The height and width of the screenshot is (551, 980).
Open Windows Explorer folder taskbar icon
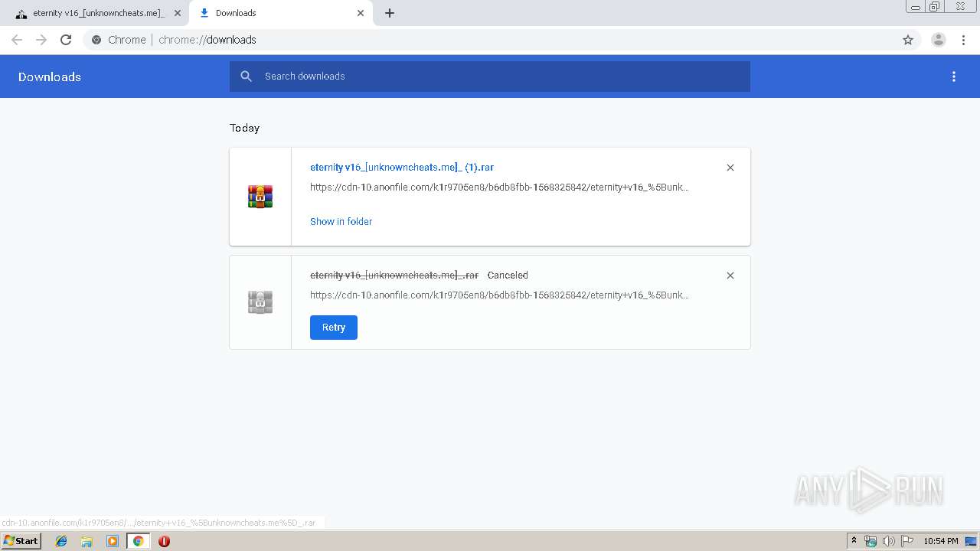pos(87,541)
